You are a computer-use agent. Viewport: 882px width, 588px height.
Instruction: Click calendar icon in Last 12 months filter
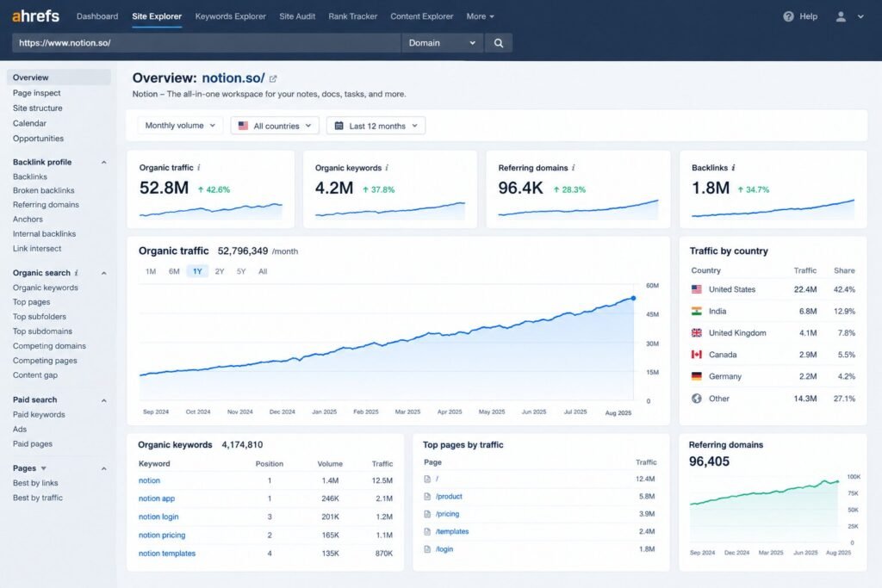[x=339, y=126]
